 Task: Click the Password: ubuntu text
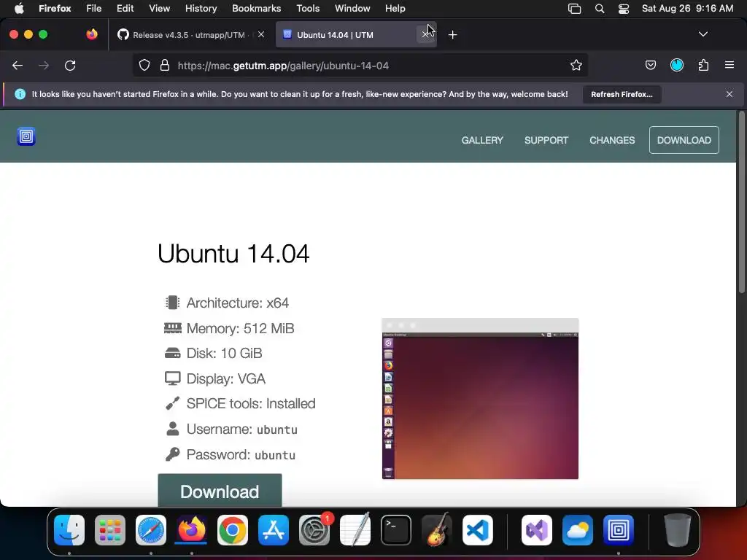tap(241, 455)
